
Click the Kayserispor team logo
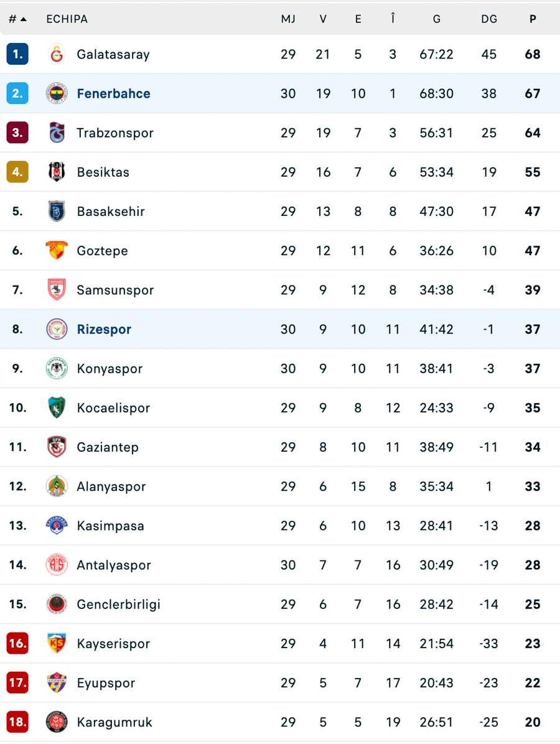pyautogui.click(x=57, y=643)
